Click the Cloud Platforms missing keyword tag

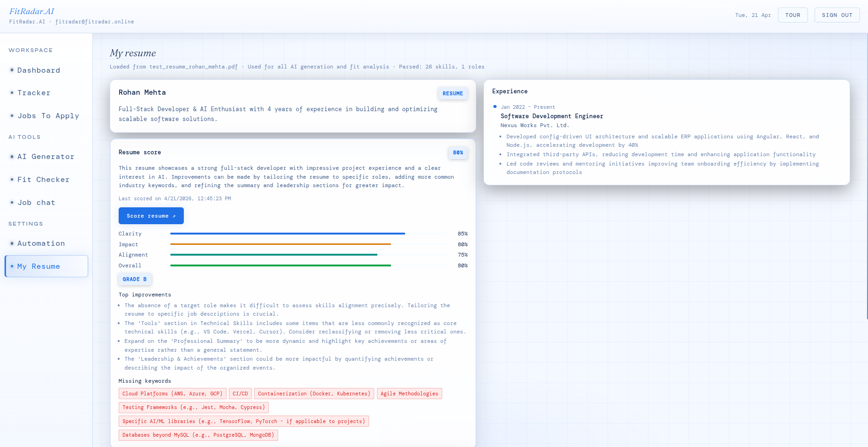[x=173, y=394]
